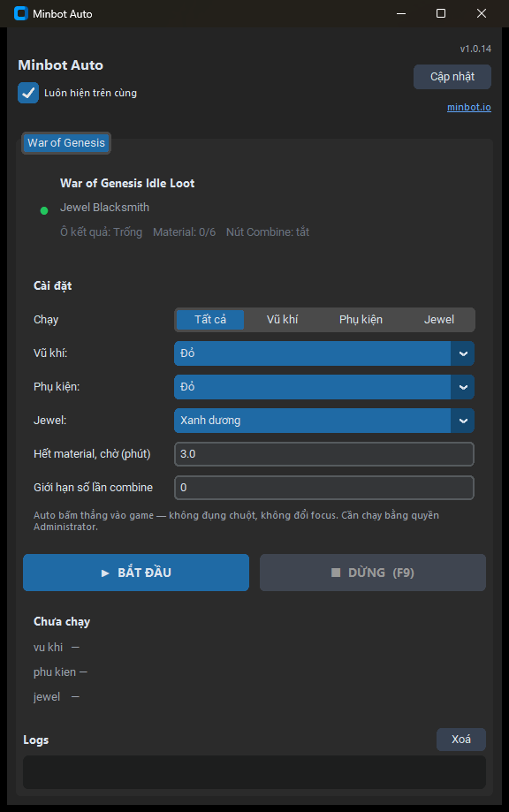Select the 'Tất cả' run mode
This screenshot has width=509, height=812.
pyautogui.click(x=210, y=320)
